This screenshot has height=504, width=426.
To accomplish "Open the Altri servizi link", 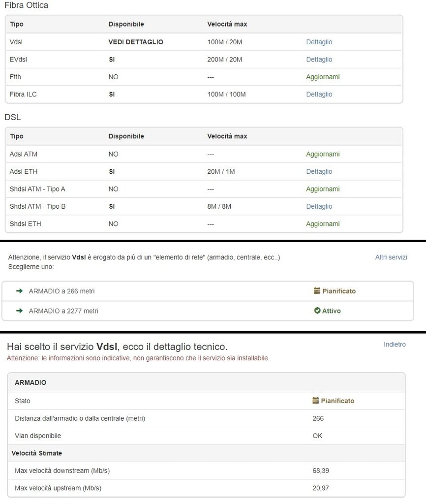I will (x=391, y=257).
